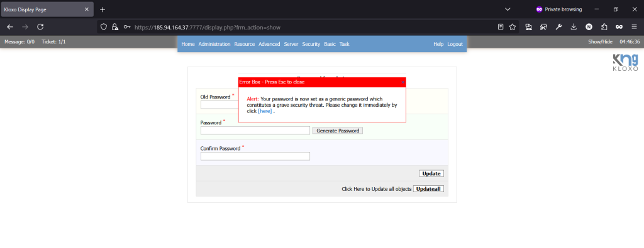Reload the current page

tap(40, 26)
